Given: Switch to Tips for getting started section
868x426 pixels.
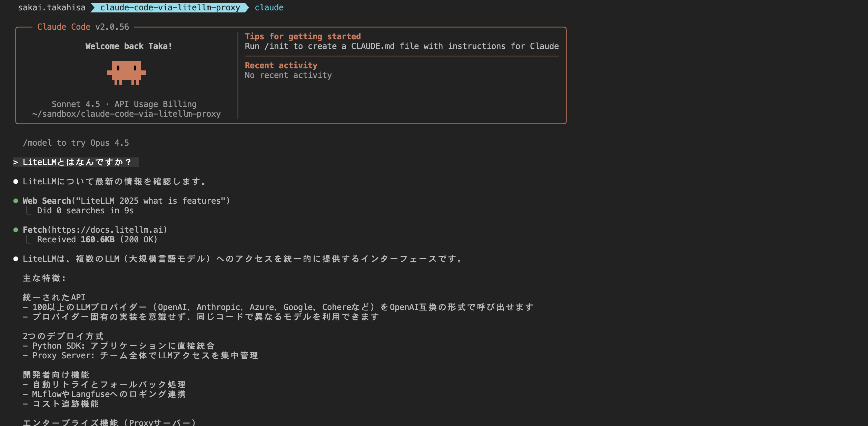Looking at the screenshot, I should 303,36.
